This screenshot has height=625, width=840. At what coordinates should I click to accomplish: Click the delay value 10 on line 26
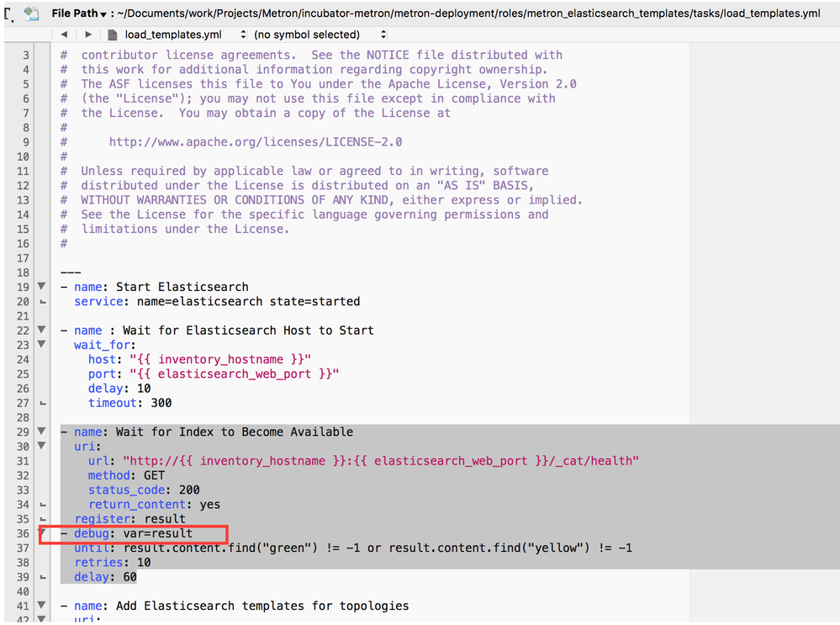[x=144, y=388]
